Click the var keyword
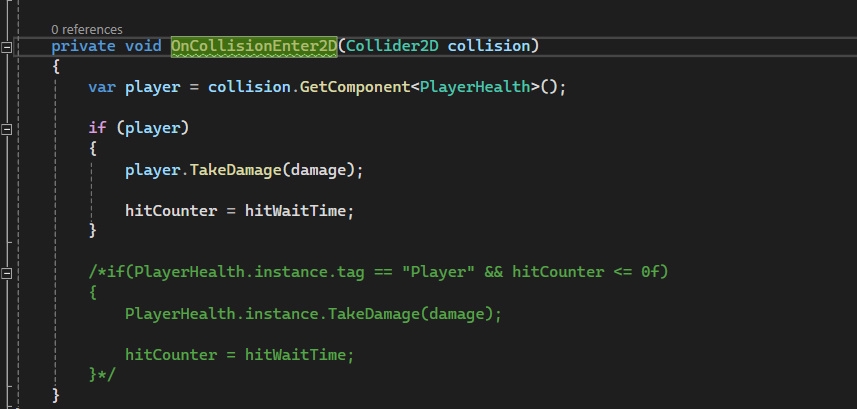Viewport: 857px width, 409px height. click(x=102, y=87)
